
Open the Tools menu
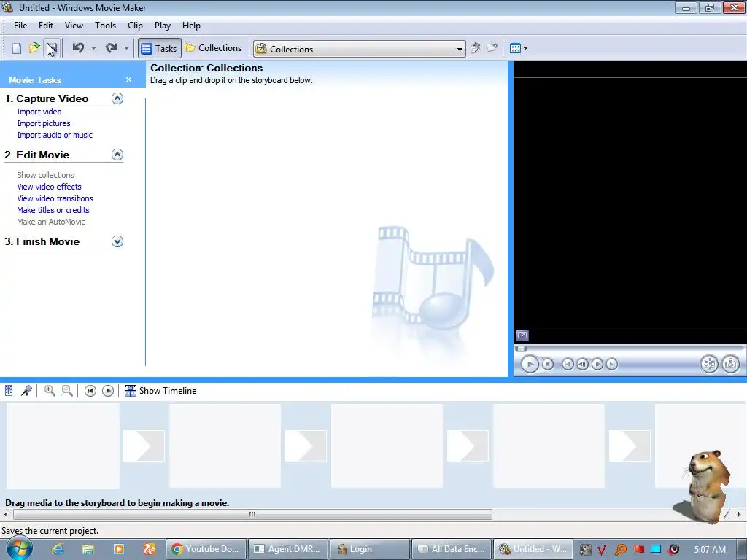[x=105, y=26]
